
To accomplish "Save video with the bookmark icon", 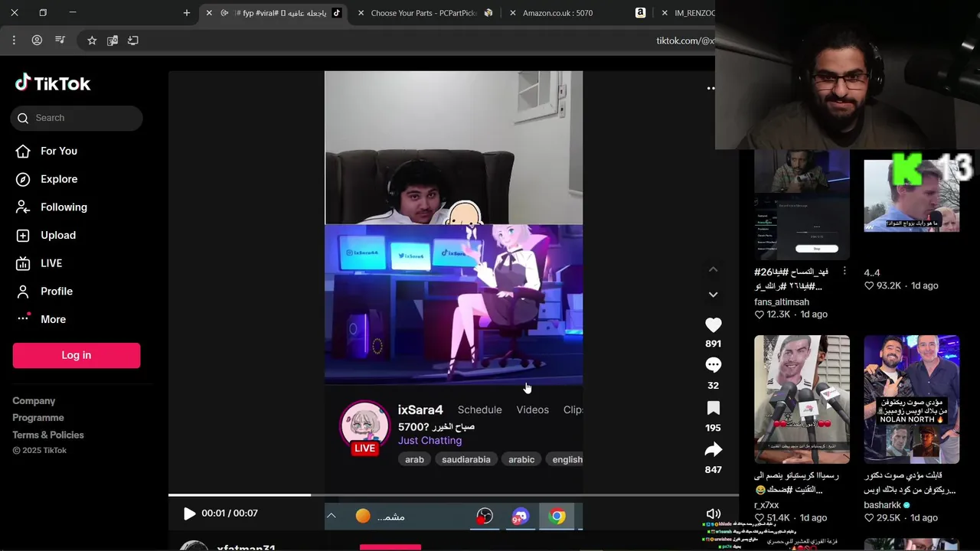I will (713, 408).
